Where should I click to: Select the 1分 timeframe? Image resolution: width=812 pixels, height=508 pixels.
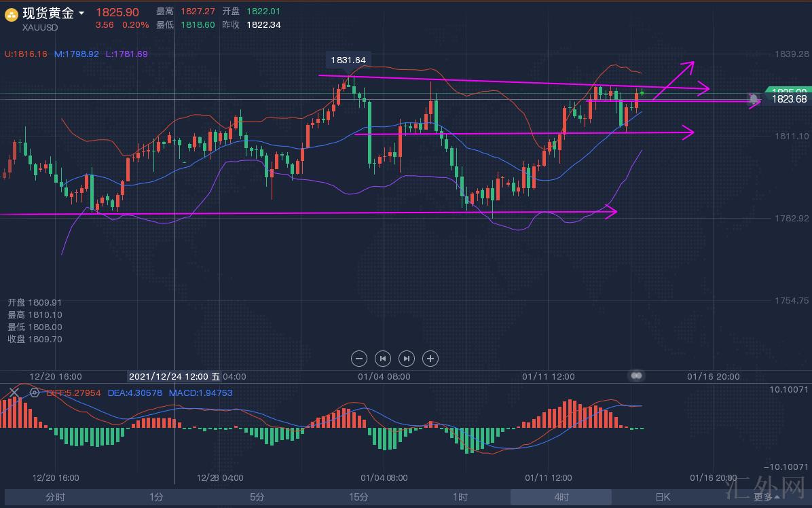click(x=156, y=497)
